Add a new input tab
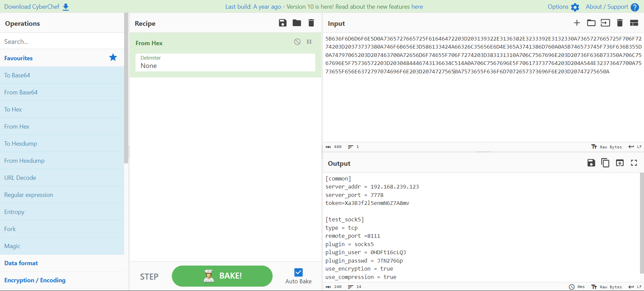The height and width of the screenshot is (291, 644). (x=577, y=23)
